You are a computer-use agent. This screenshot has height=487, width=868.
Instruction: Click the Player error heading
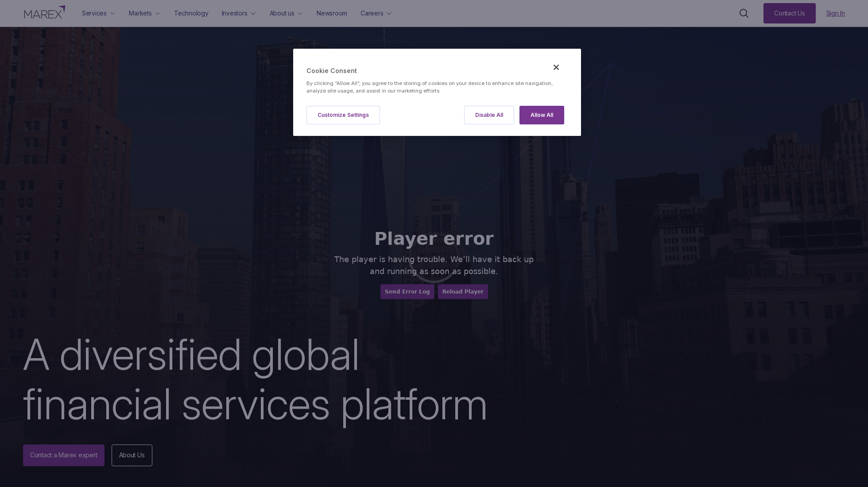pyautogui.click(x=434, y=239)
